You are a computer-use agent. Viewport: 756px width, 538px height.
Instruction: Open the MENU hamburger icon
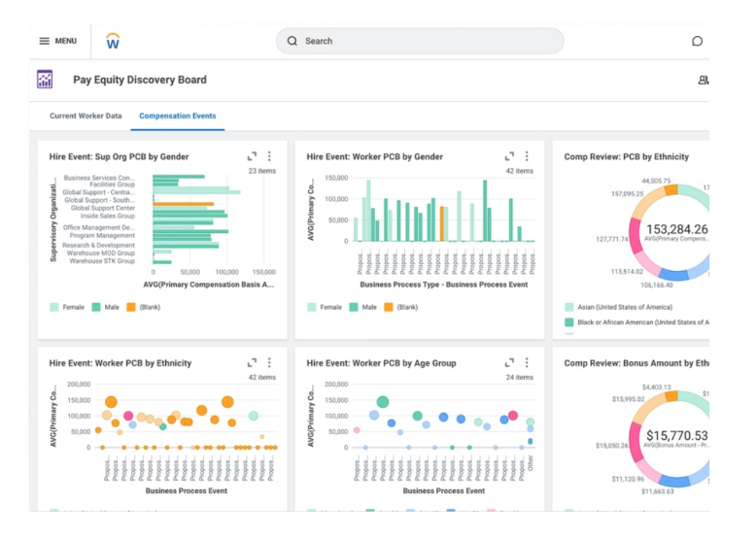(45, 41)
